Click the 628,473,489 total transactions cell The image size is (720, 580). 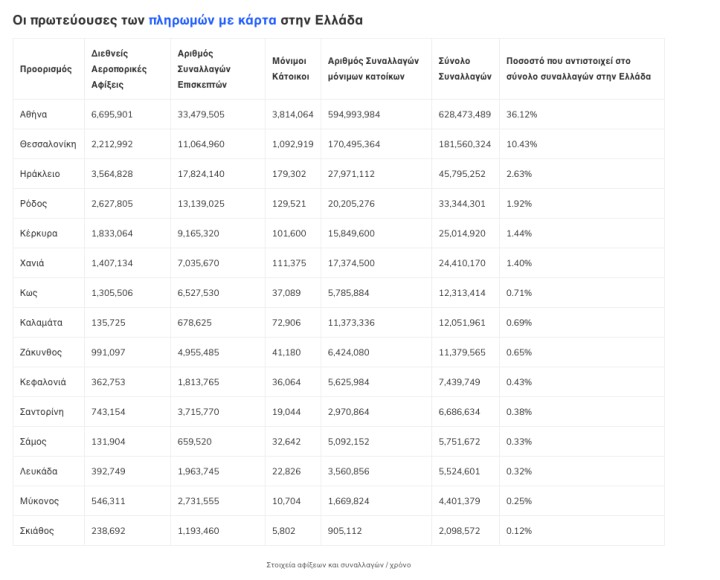(465, 115)
